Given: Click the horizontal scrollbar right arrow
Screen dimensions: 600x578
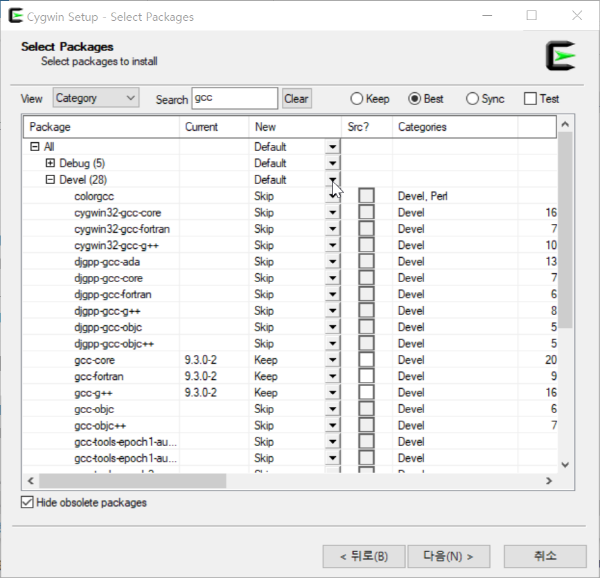Looking at the screenshot, I should (549, 481).
